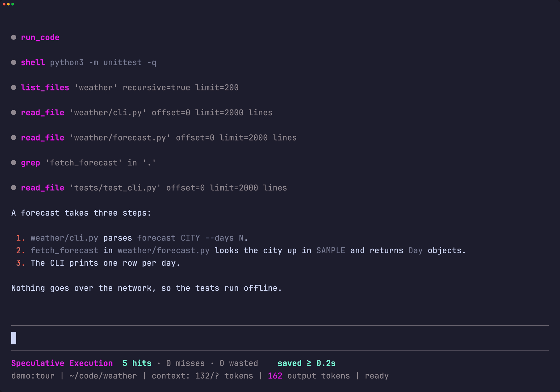Click the 'fetch_forecast' search pattern in the grep line
This screenshot has height=392, width=560.
84,163
